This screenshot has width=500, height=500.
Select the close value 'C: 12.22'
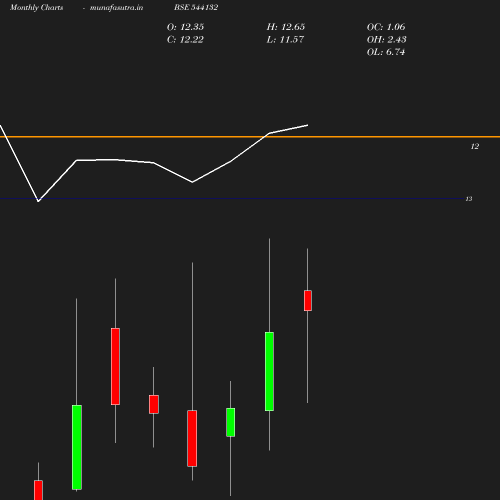click(x=185, y=39)
